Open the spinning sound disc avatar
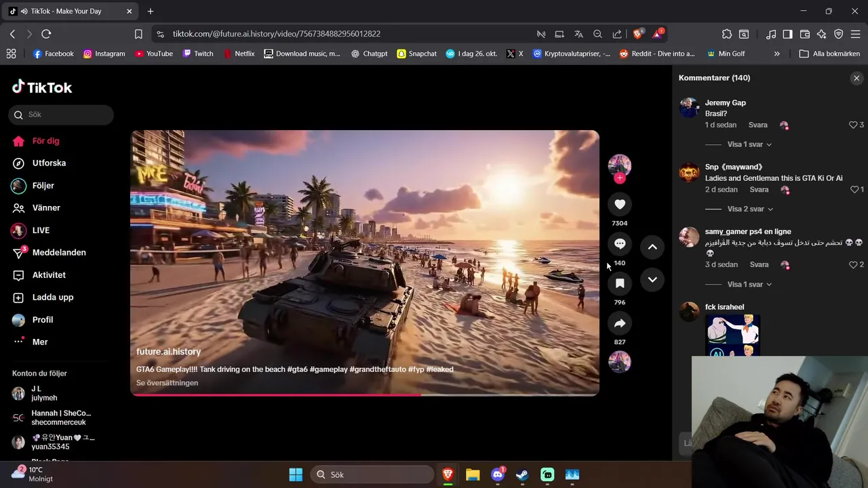The image size is (868, 488). pyautogui.click(x=620, y=362)
